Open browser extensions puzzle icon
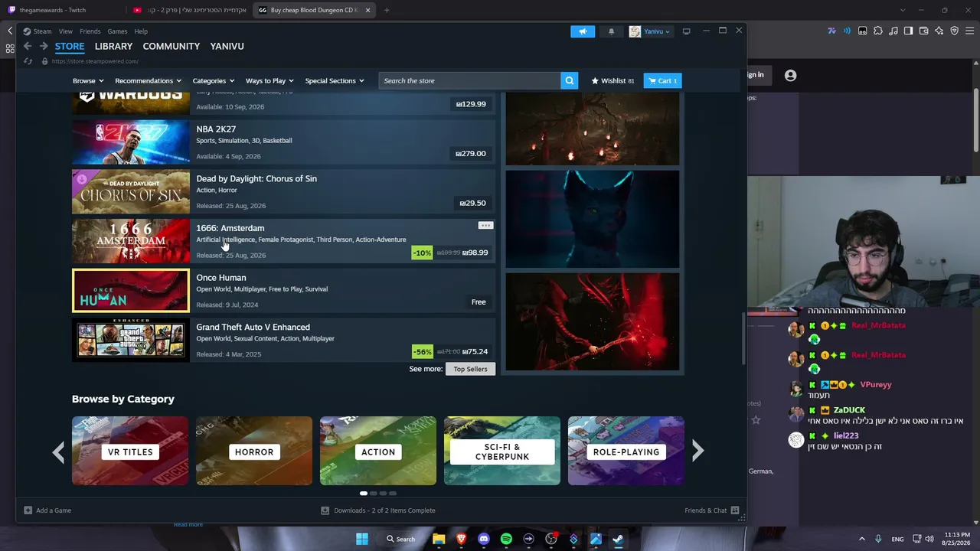The height and width of the screenshot is (551, 980). [877, 31]
